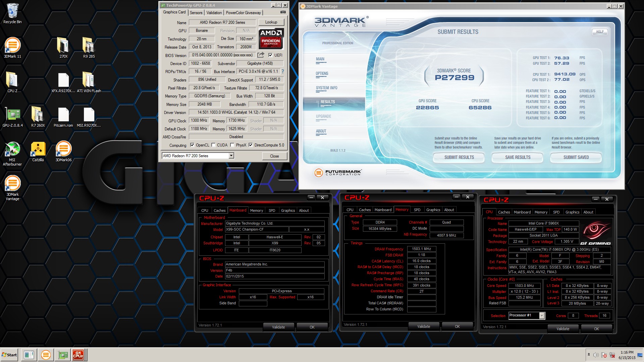644x362 pixels.
Task: Click the Bus Interface question mark icon
Action: (x=283, y=71)
